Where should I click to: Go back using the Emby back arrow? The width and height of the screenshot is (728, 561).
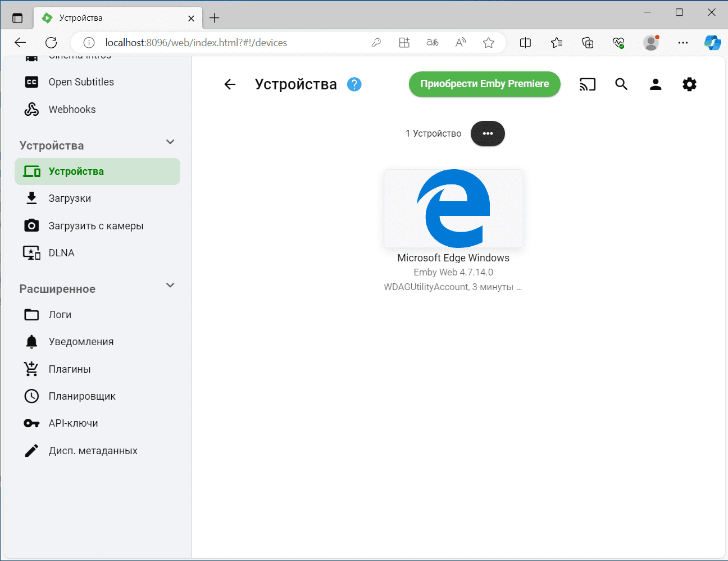point(230,84)
